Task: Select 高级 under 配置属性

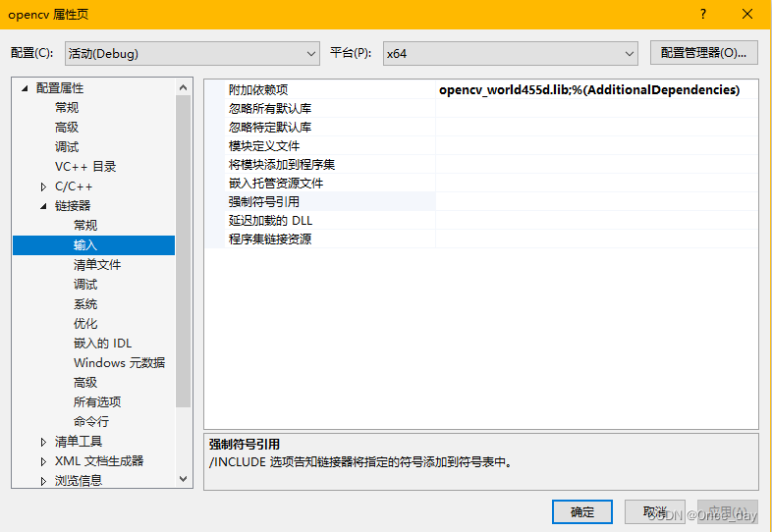Action: 67,127
